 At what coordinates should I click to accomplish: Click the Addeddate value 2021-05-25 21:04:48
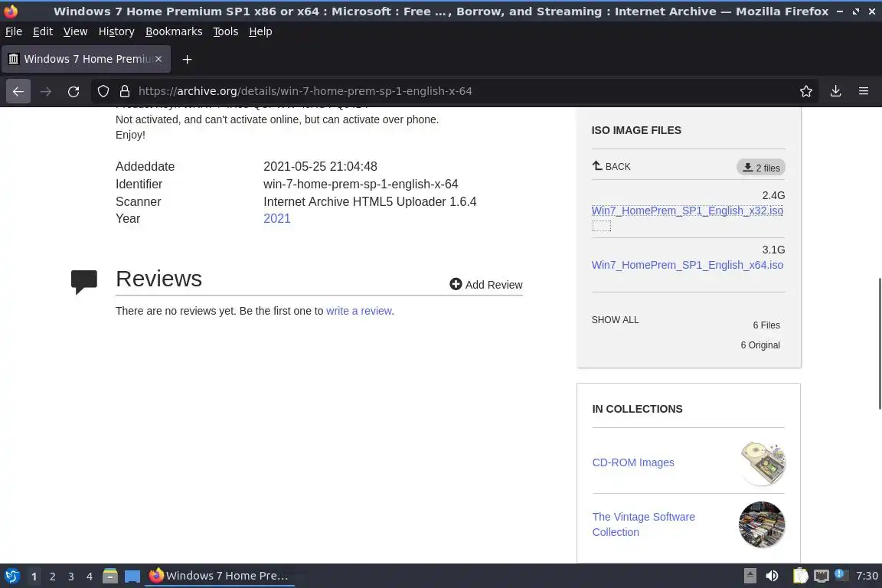[x=320, y=167]
